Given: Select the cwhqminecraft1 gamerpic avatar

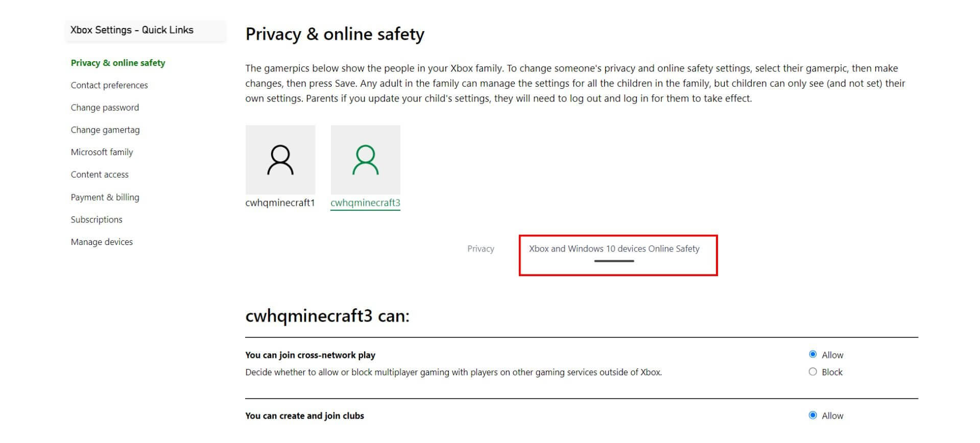Looking at the screenshot, I should coord(280,160).
